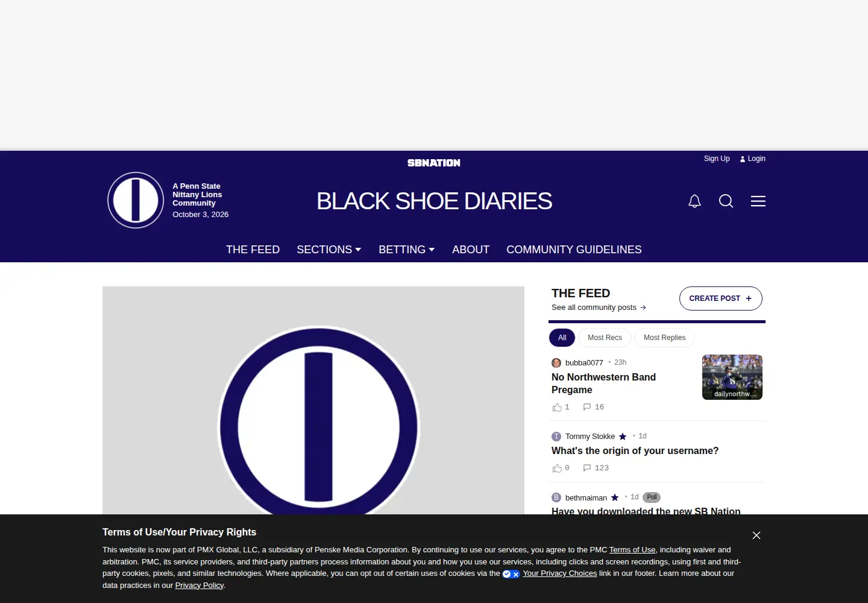
Task: Open the No Northwestern Band Pregame post
Action: tap(603, 384)
